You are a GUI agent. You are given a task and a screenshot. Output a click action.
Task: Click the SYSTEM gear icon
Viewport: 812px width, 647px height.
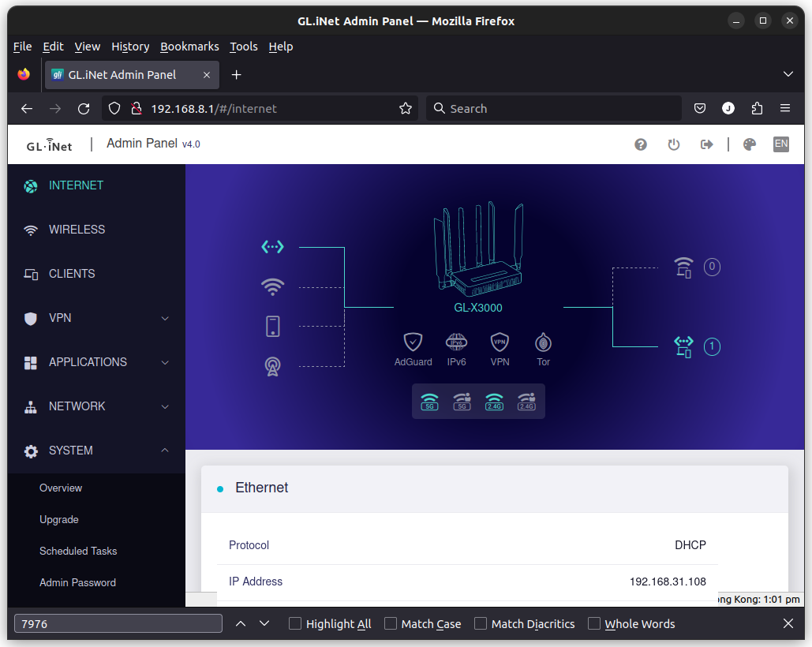pyautogui.click(x=31, y=451)
